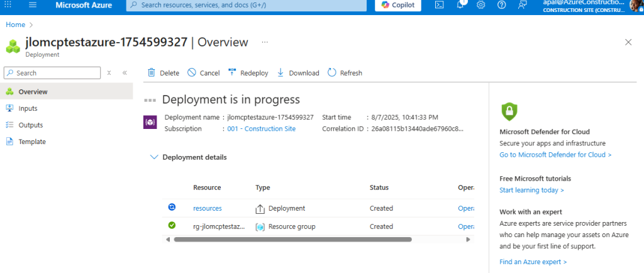Clear the sidebar search with the X
644x273 pixels.
coord(109,73)
